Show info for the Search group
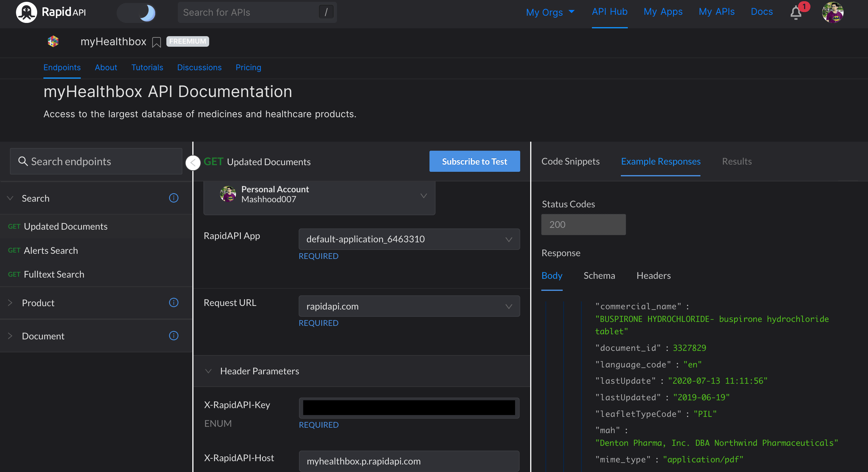 coord(174,198)
